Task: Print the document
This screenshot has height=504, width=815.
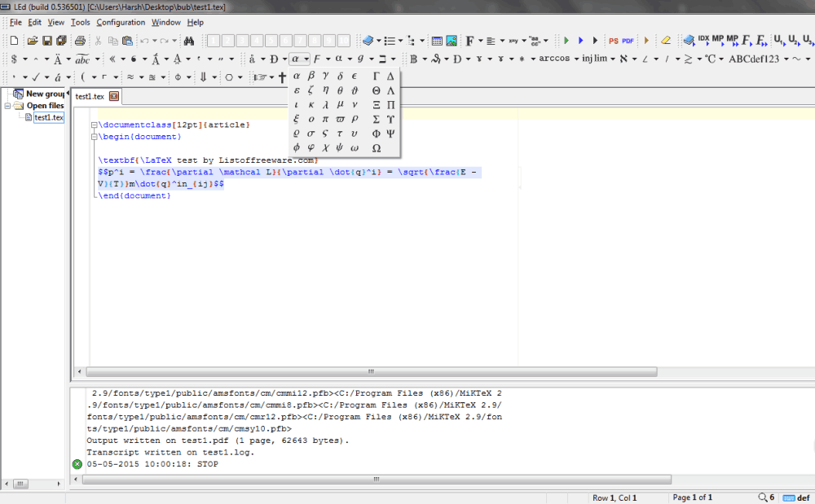Action: pos(80,41)
